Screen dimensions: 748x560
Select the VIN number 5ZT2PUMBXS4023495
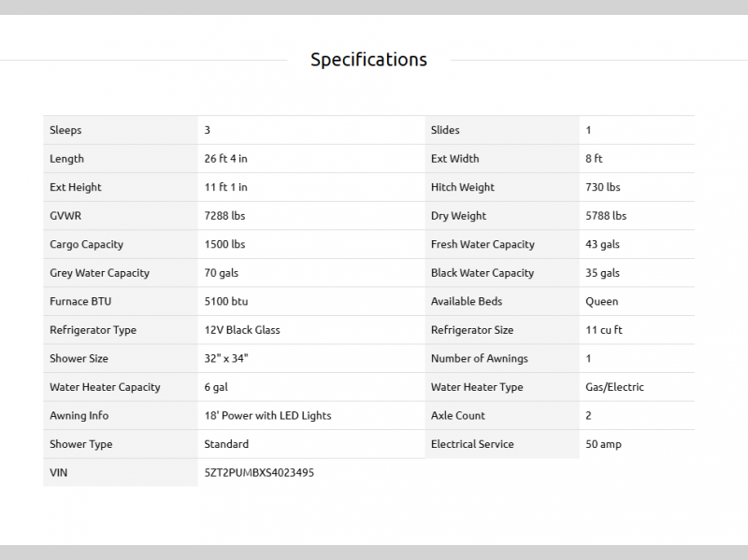pos(259,473)
